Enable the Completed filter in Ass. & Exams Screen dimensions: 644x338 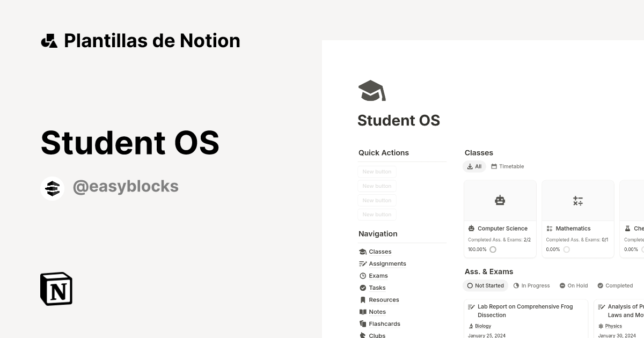[x=615, y=285]
